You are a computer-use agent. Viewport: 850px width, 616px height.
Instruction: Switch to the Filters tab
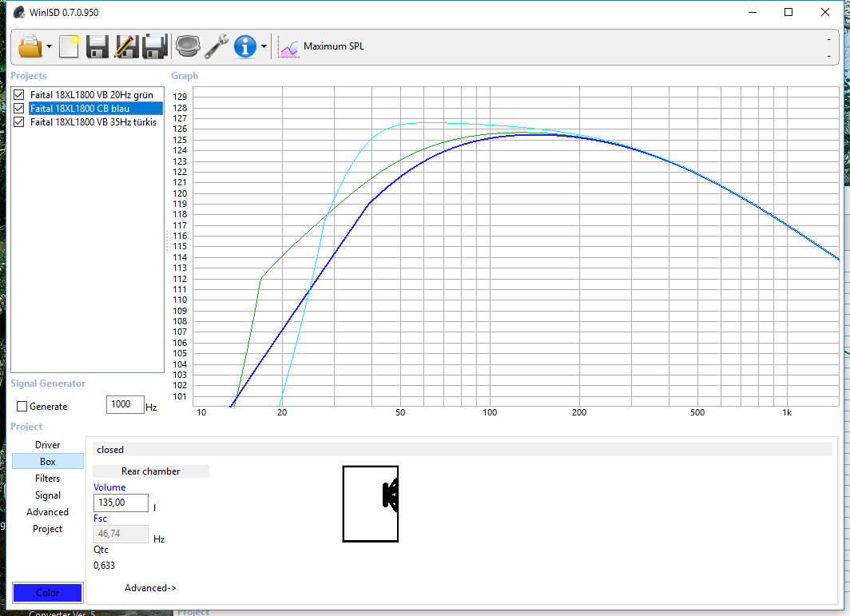(47, 478)
